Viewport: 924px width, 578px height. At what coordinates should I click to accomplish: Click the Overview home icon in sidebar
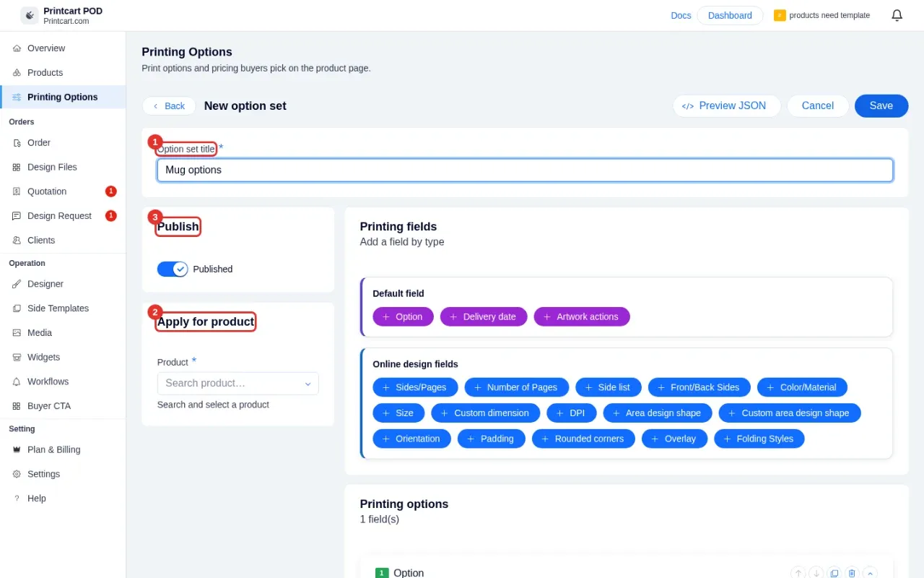coord(17,48)
